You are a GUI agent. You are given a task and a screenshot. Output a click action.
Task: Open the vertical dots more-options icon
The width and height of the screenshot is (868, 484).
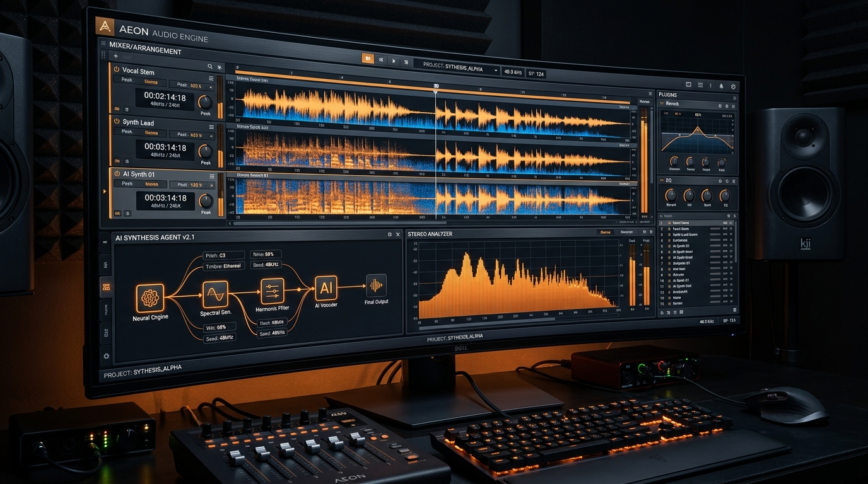click(x=711, y=86)
